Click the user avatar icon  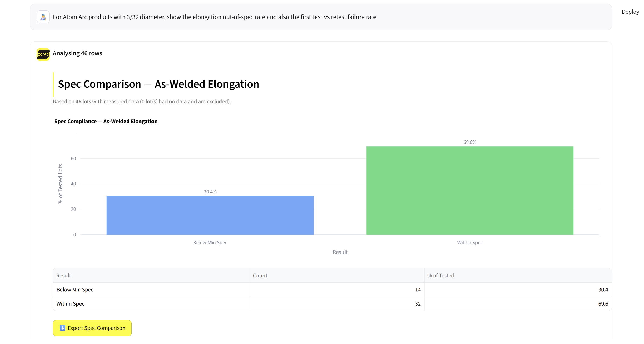point(43,17)
